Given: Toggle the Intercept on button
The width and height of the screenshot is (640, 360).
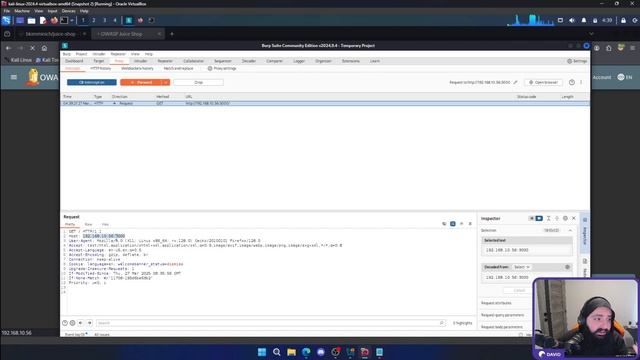Looking at the screenshot, I should 92,82.
